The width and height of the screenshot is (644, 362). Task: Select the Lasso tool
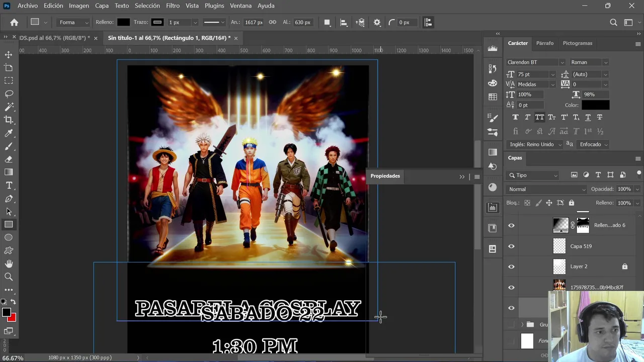tap(9, 94)
